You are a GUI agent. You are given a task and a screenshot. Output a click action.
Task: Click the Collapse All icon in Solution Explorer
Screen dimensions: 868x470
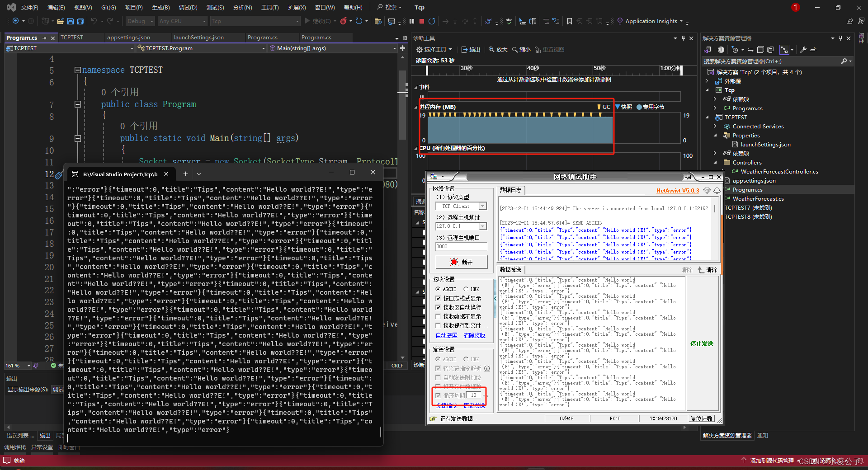(760, 50)
